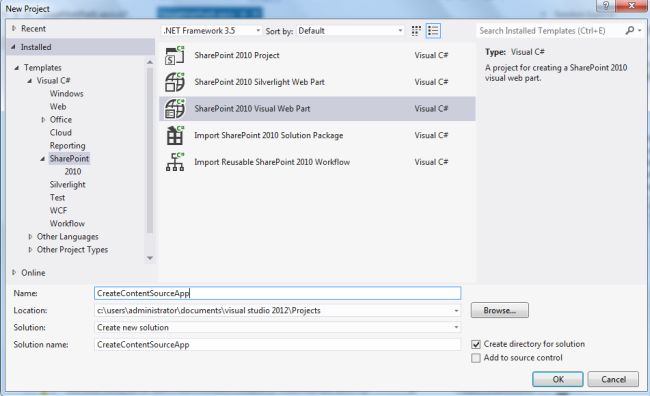The width and height of the screenshot is (650, 396).
Task: Collapse the Installed section
Action: coord(13,47)
